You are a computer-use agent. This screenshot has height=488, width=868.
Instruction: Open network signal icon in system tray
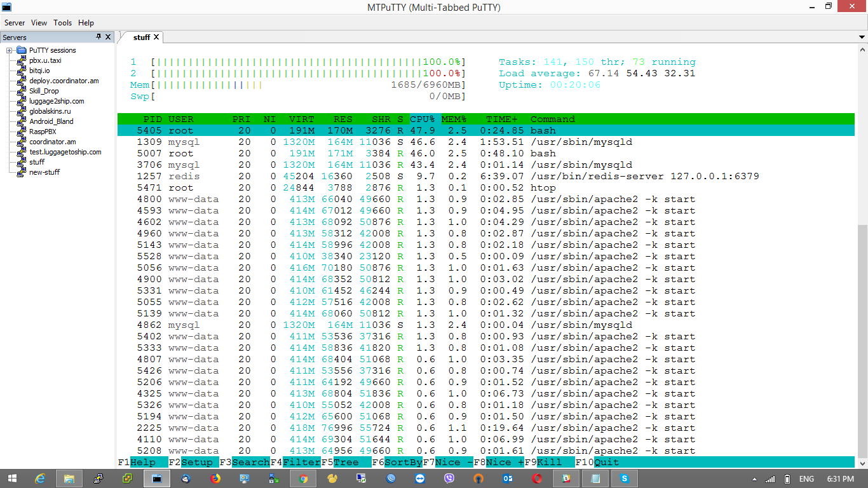coord(770,479)
